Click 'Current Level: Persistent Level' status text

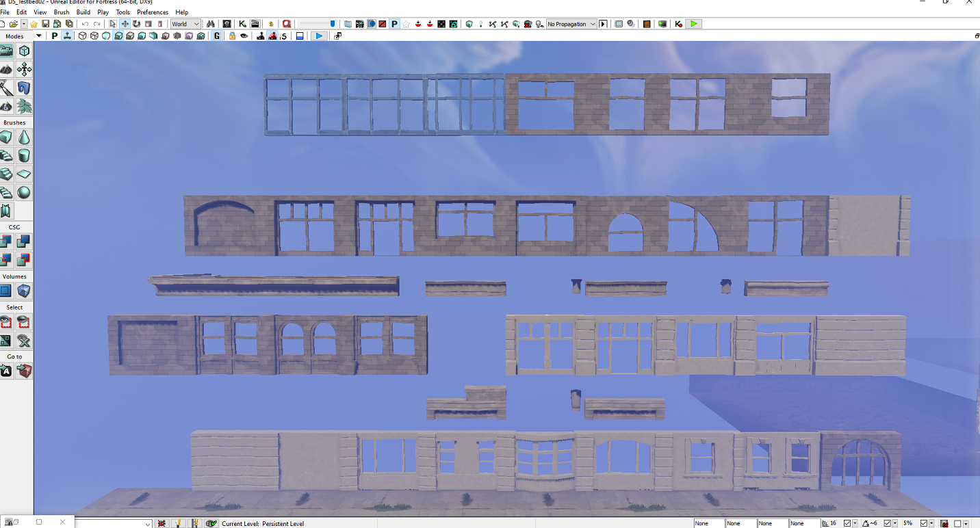(263, 524)
